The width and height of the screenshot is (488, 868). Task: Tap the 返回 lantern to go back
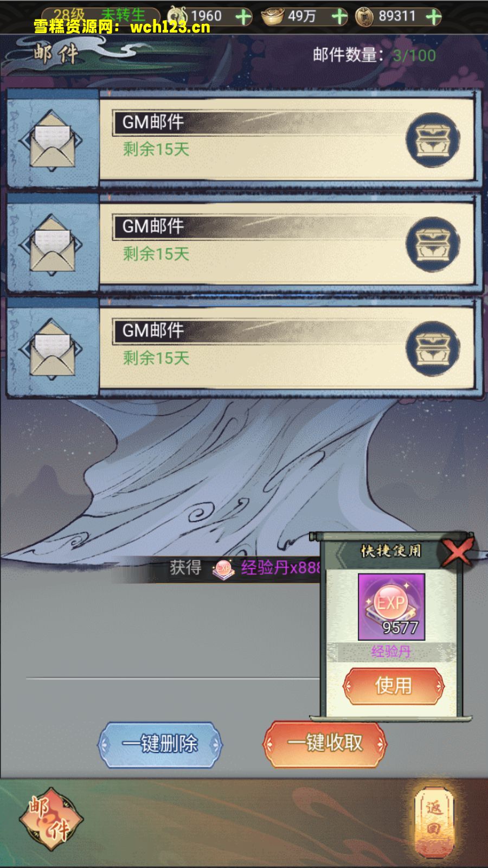pos(433,819)
